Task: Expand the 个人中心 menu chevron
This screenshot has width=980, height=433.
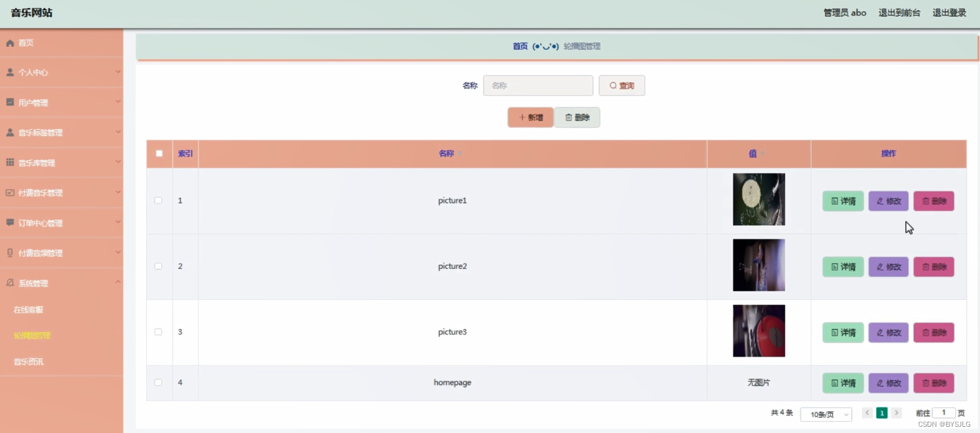Action: click(x=118, y=72)
